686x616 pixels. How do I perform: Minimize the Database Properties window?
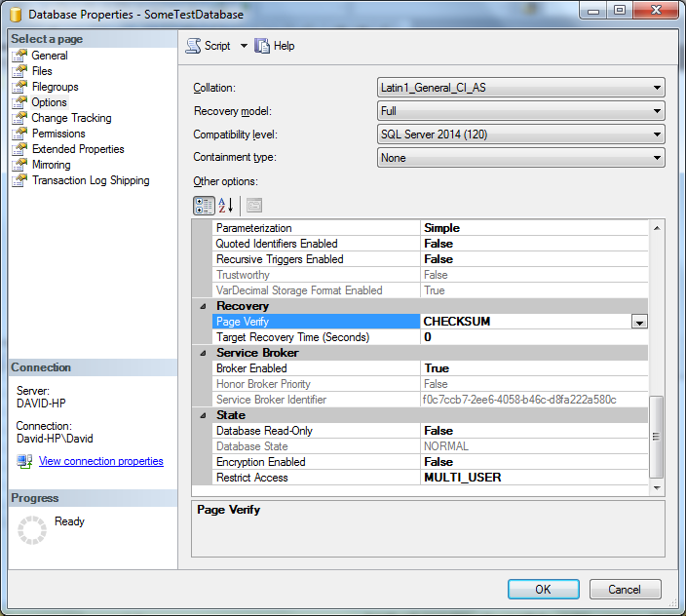click(x=593, y=10)
